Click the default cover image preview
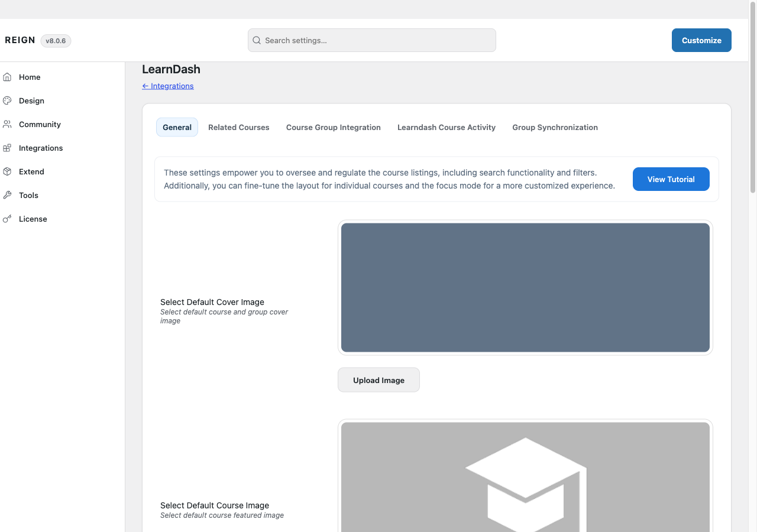The image size is (757, 532). [525, 287]
